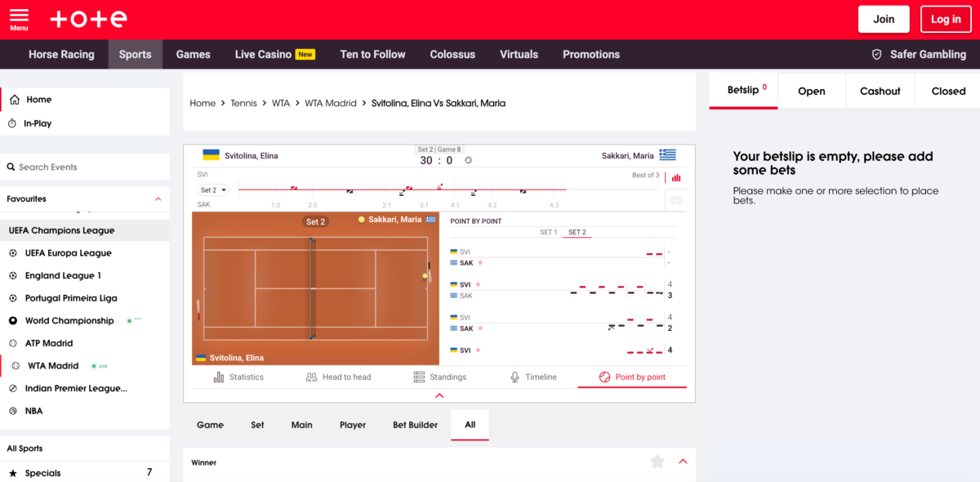Click the Search Events input field
Viewport: 980px width, 482px height.
click(x=85, y=167)
